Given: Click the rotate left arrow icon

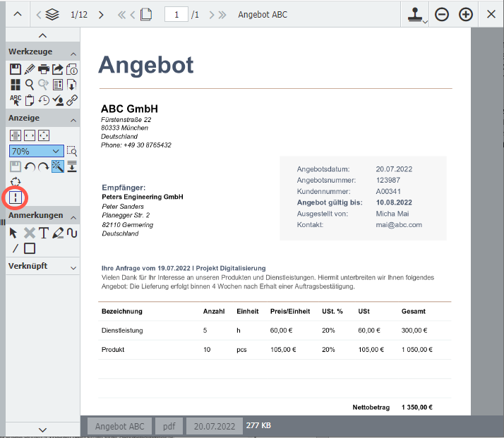Looking at the screenshot, I should (x=30, y=166).
